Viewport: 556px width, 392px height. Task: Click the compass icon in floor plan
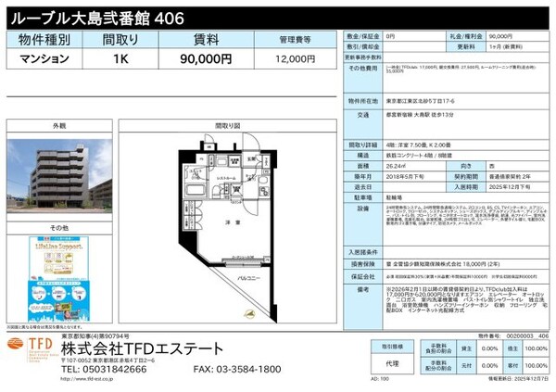point(250,314)
